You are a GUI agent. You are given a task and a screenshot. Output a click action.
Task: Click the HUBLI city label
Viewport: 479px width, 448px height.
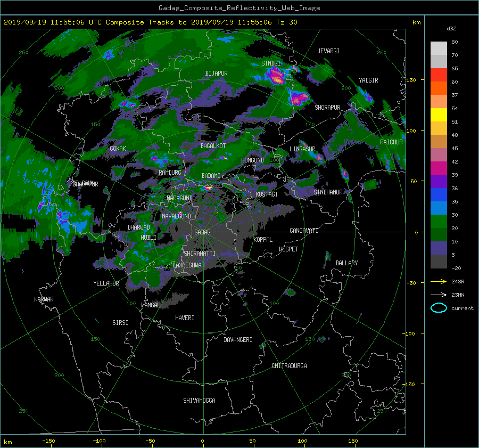(x=148, y=237)
